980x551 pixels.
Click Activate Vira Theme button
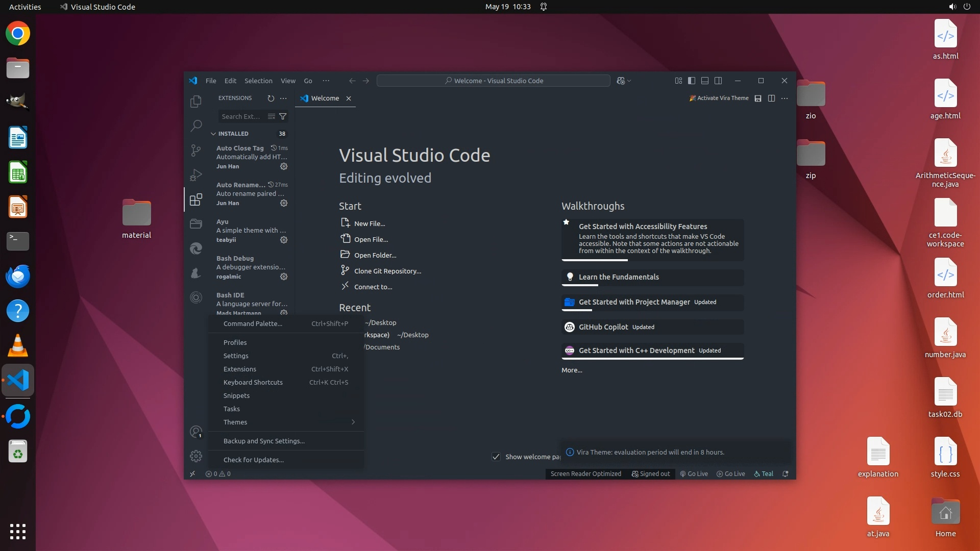point(719,98)
